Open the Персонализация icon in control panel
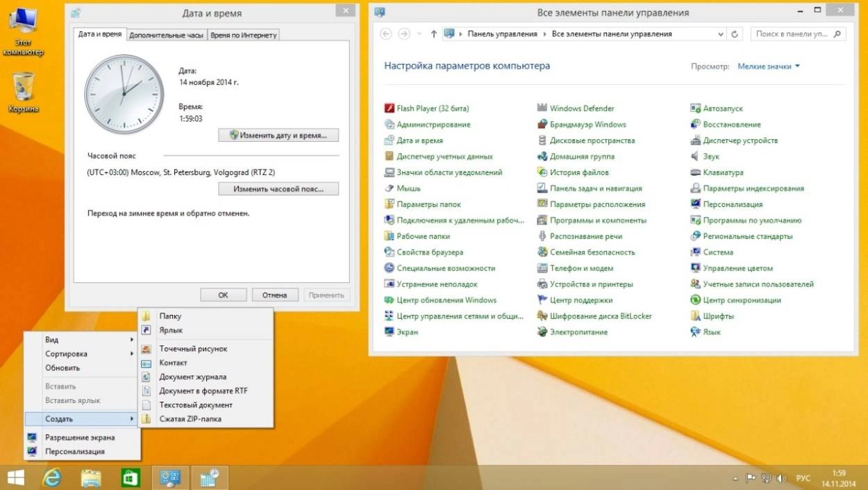 coord(696,204)
